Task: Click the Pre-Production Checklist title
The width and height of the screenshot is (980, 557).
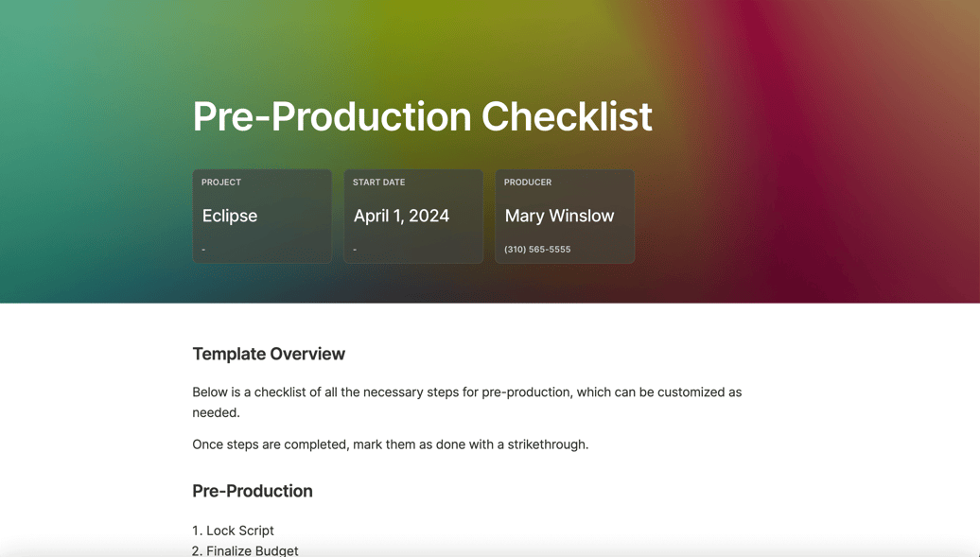Action: click(x=423, y=116)
